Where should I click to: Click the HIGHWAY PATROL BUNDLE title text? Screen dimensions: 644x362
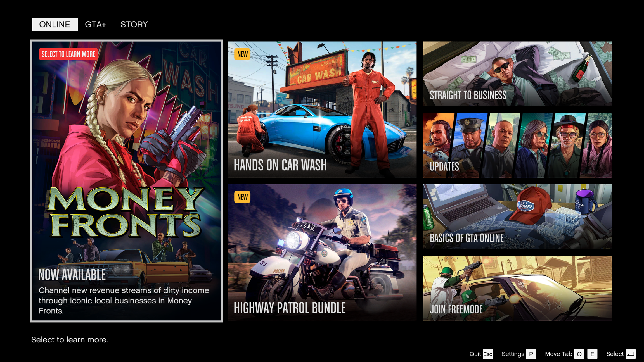click(x=290, y=308)
